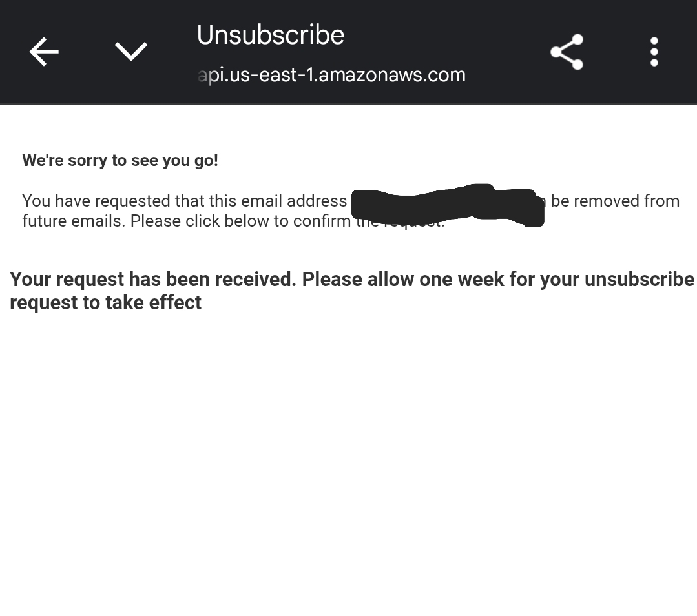Click the words "email address" in the paragraph
The height and width of the screenshot is (616, 697).
pos(294,201)
